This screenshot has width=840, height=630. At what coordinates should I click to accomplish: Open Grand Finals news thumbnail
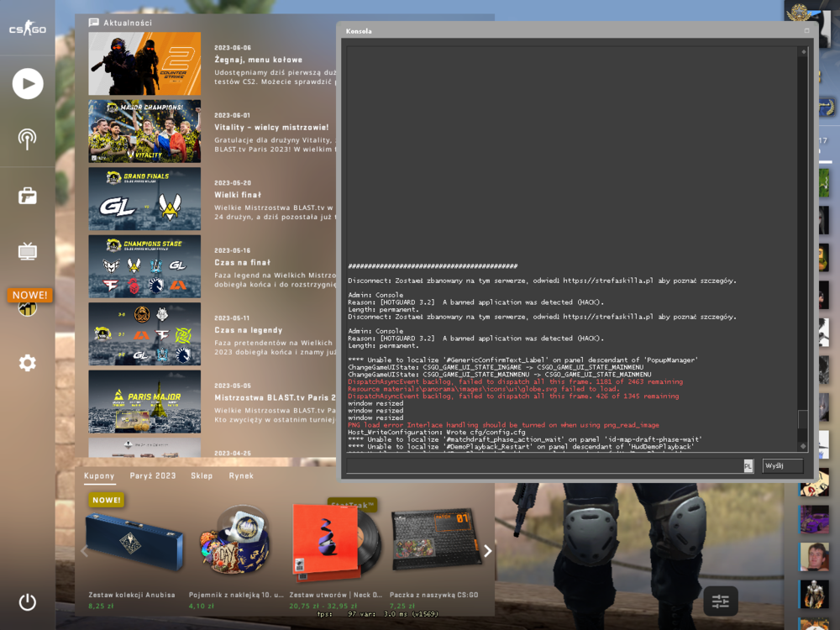pos(144,199)
